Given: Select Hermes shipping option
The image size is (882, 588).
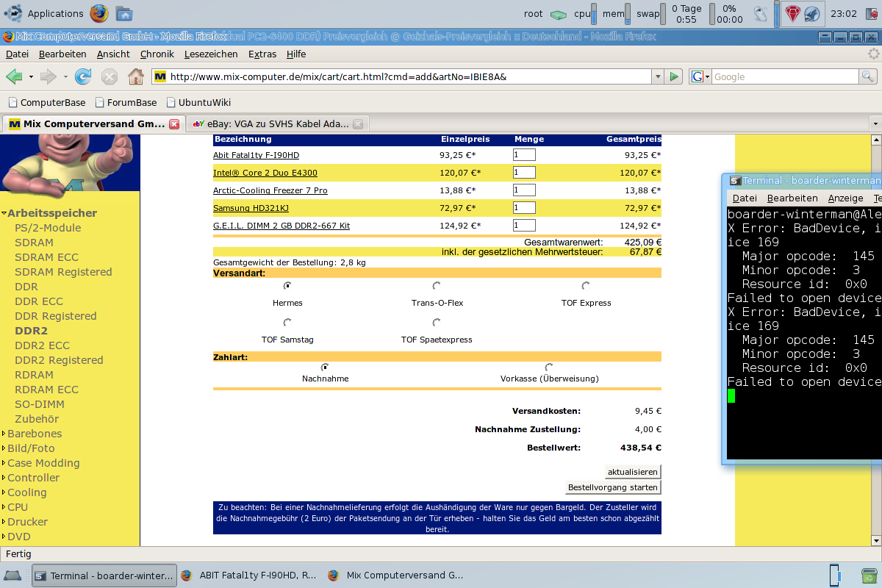Looking at the screenshot, I should tap(287, 285).
